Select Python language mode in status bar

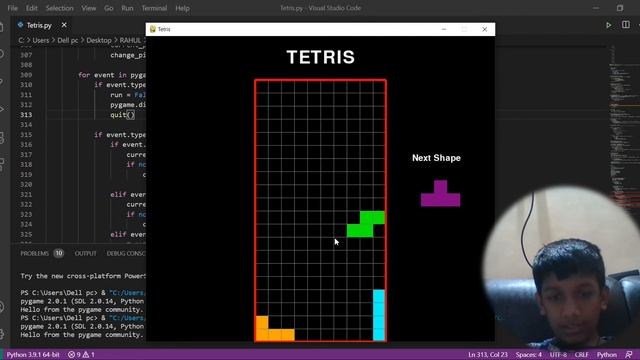(607, 355)
